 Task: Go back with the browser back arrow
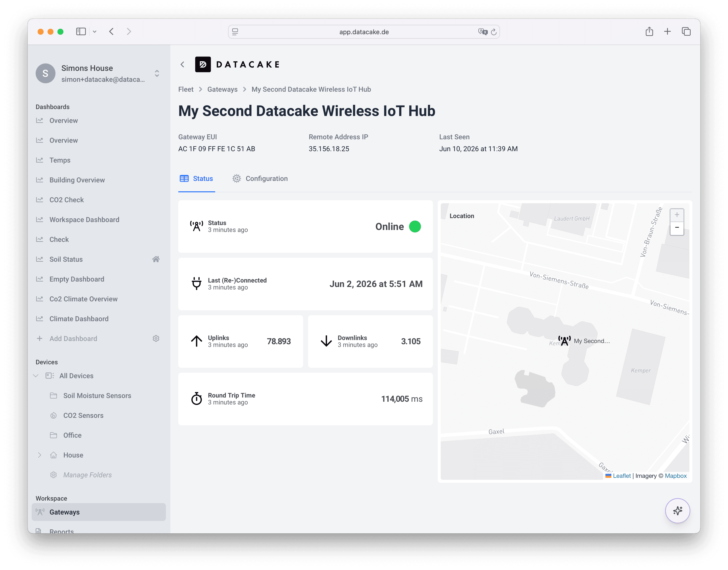112,32
